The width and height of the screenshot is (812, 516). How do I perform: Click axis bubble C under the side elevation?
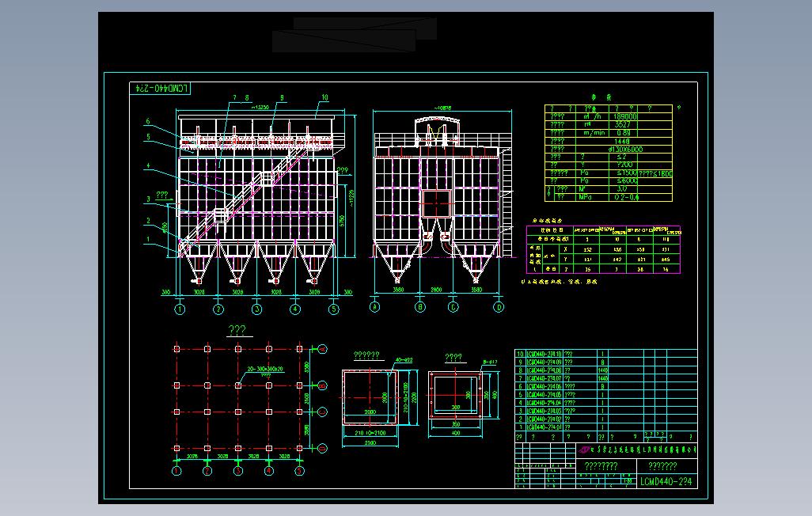tap(453, 307)
